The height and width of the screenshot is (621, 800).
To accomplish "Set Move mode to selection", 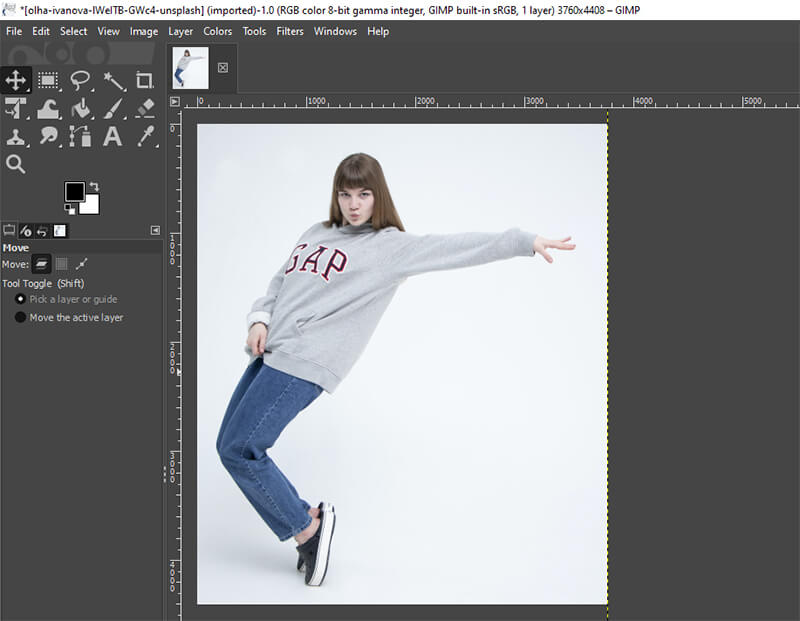I will [62, 264].
